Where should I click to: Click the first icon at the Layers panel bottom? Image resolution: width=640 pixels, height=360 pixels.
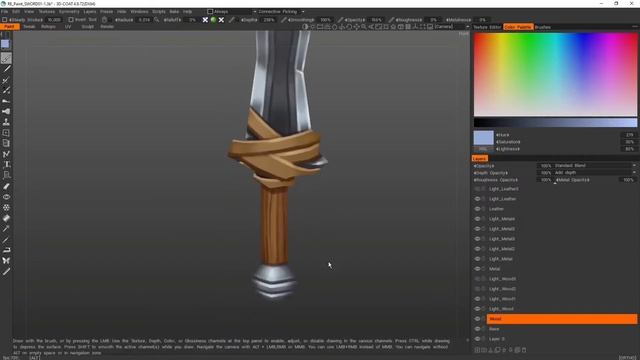pos(477,350)
